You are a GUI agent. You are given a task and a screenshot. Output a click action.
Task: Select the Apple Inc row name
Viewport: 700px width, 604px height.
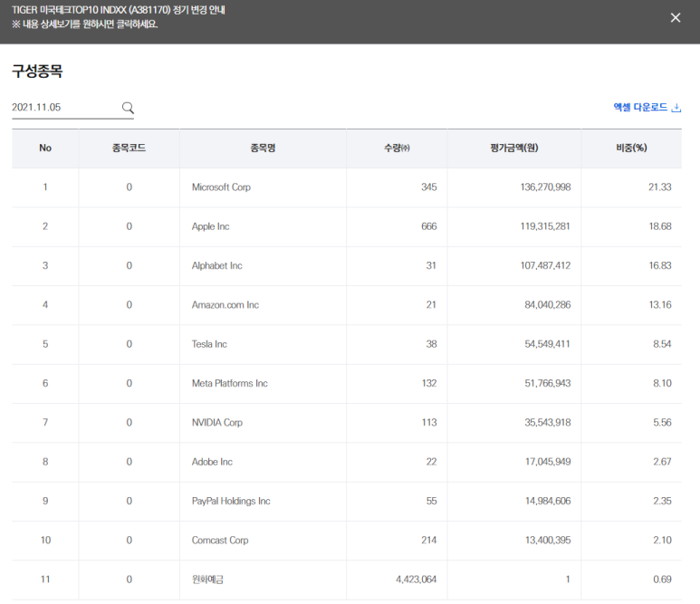pyautogui.click(x=210, y=226)
